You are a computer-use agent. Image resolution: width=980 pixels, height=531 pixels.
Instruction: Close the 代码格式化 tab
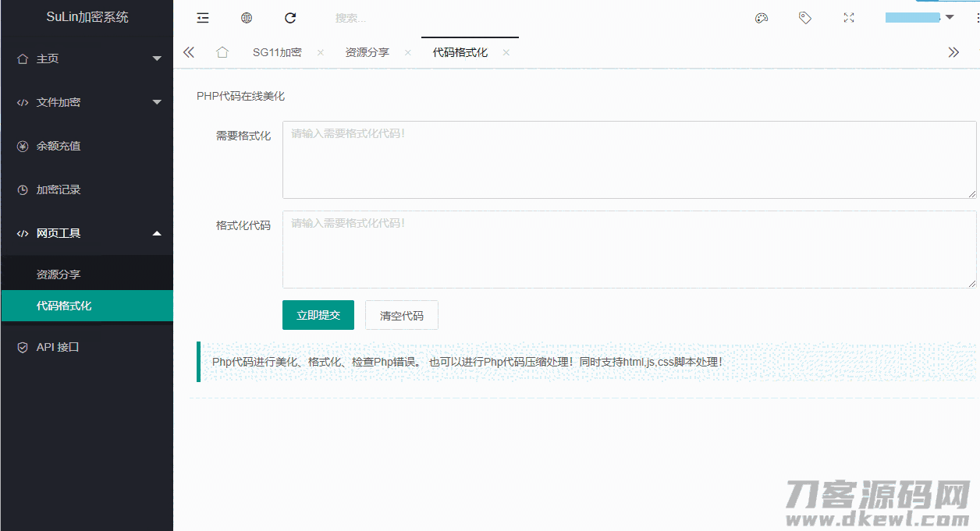(506, 52)
